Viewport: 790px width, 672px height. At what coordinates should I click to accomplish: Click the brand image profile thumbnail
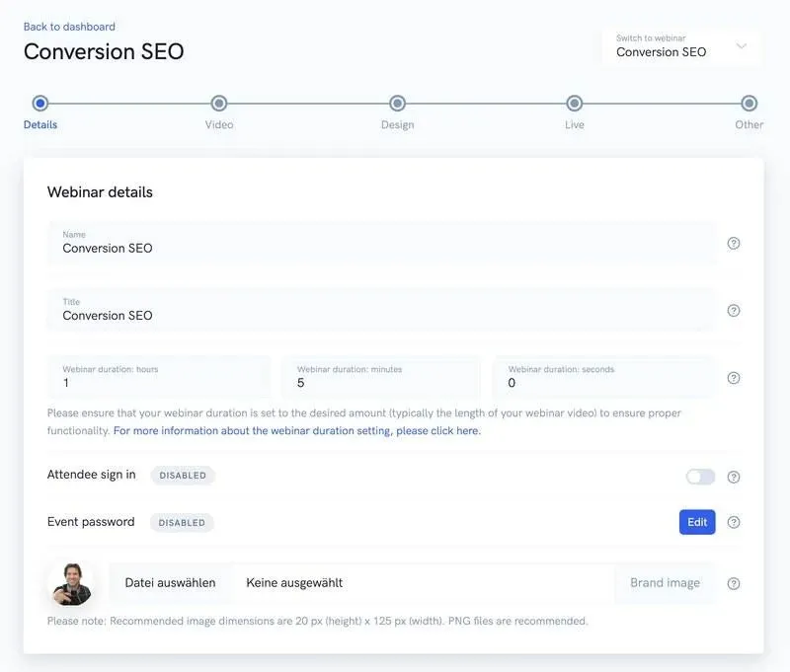tap(71, 584)
